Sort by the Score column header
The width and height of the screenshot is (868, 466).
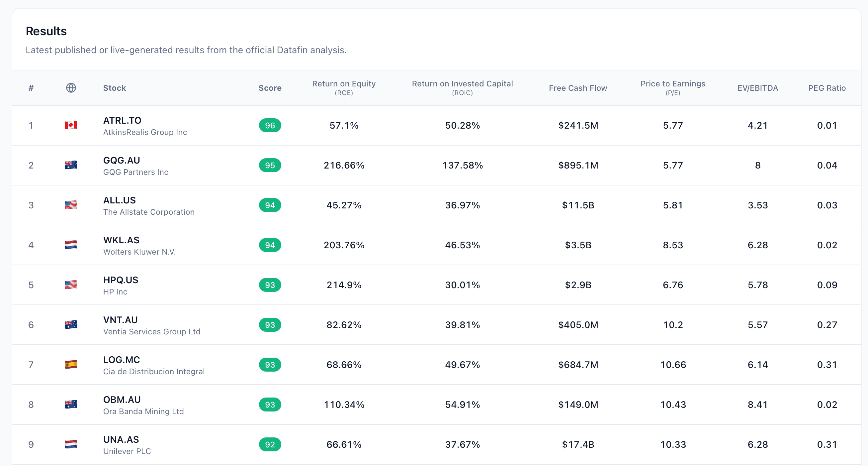point(270,88)
